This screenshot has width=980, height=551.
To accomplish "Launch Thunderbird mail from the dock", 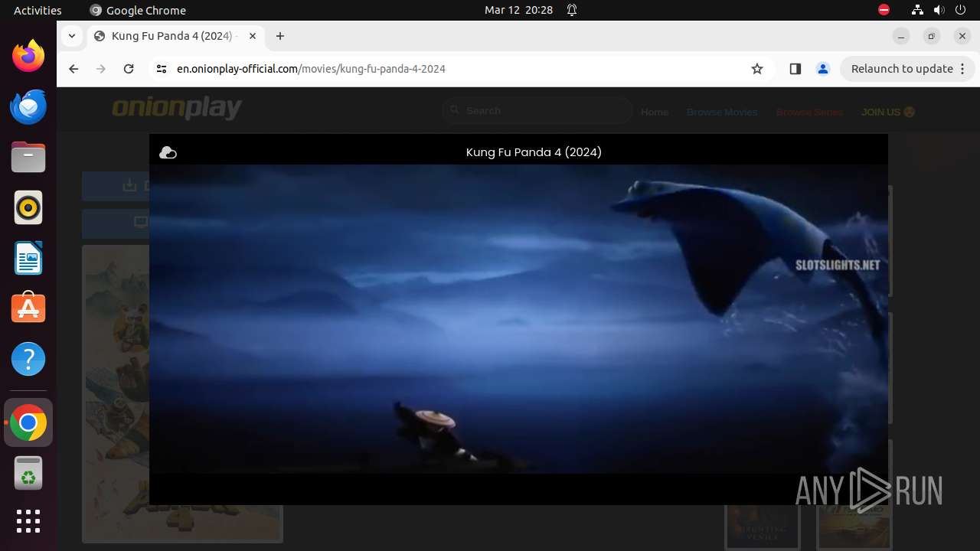I will tap(28, 106).
